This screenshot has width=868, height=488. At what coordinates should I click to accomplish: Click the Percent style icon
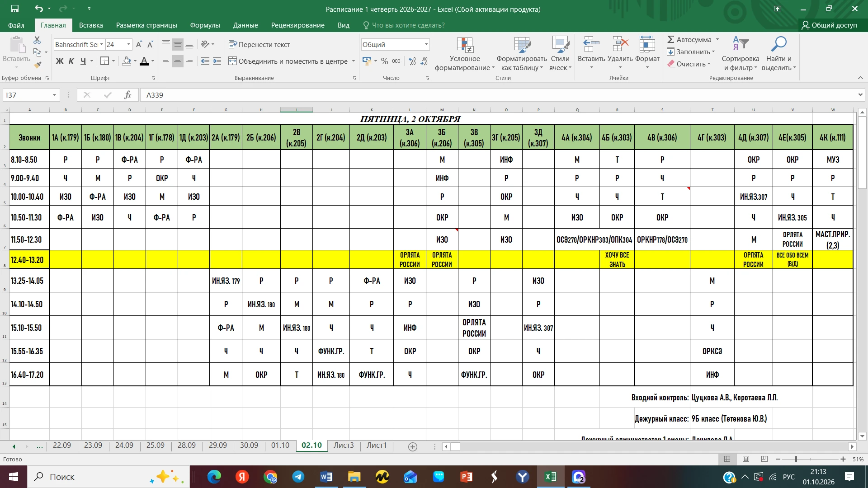(x=385, y=61)
